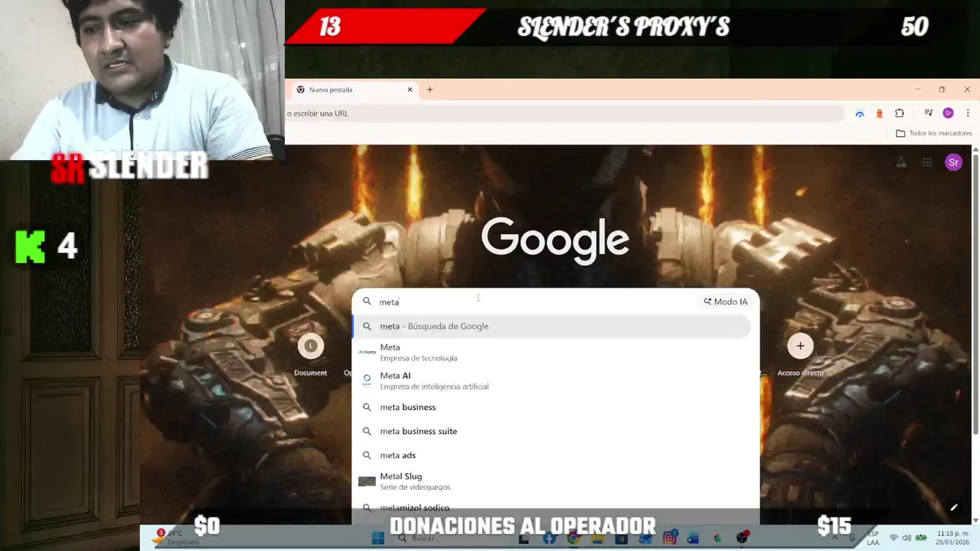Viewport: 980px width, 551px height.
Task: Click the taskbar Buscar search box
Action: point(452,538)
